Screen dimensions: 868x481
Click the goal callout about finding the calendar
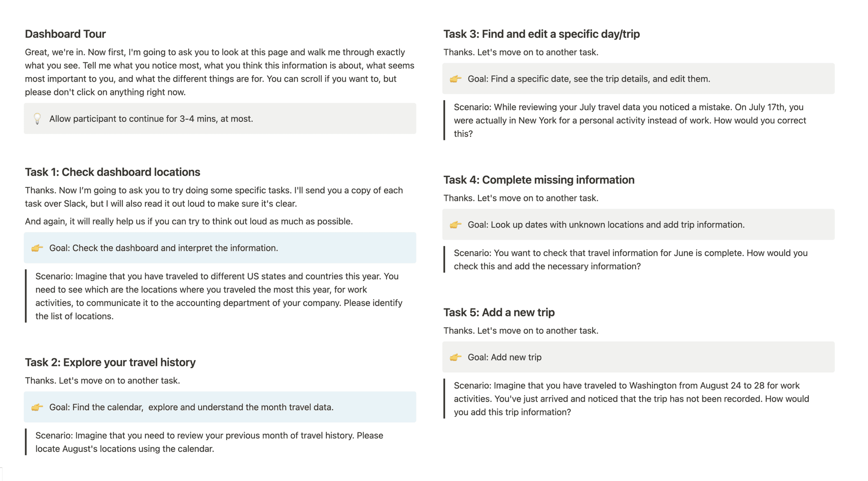click(x=220, y=407)
